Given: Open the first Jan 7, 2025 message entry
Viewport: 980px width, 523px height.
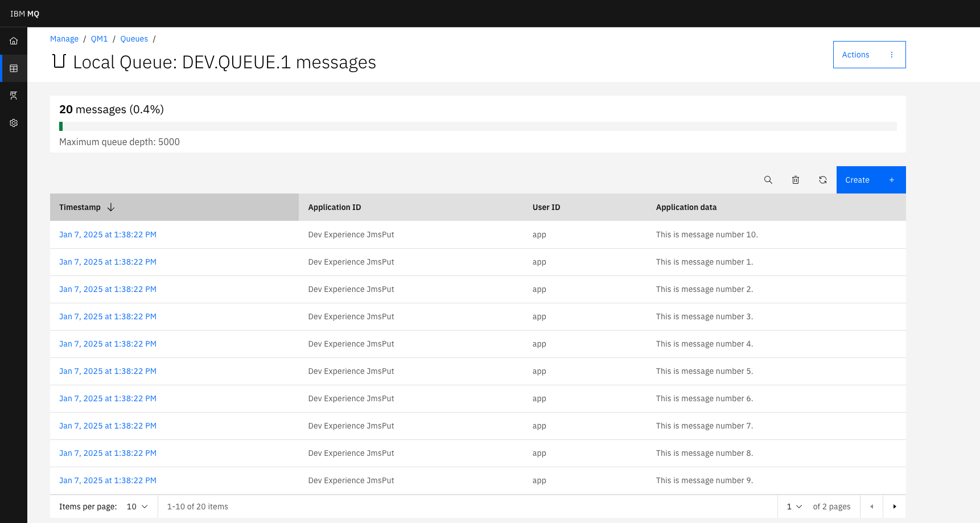Looking at the screenshot, I should tap(108, 234).
